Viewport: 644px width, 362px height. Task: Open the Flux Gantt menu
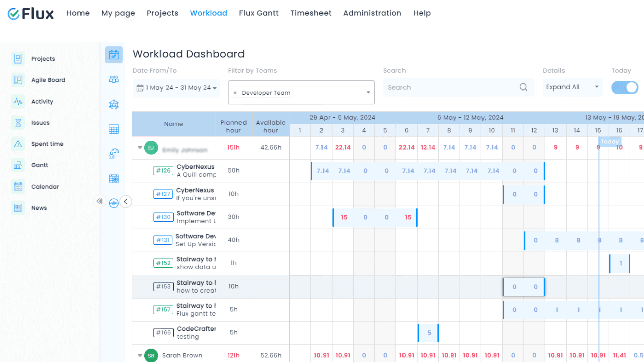(259, 13)
